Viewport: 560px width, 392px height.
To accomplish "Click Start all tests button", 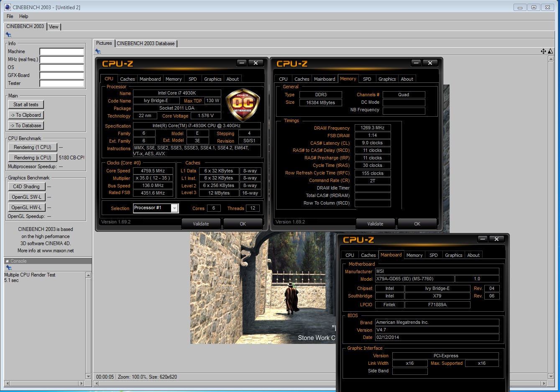I will 26,105.
